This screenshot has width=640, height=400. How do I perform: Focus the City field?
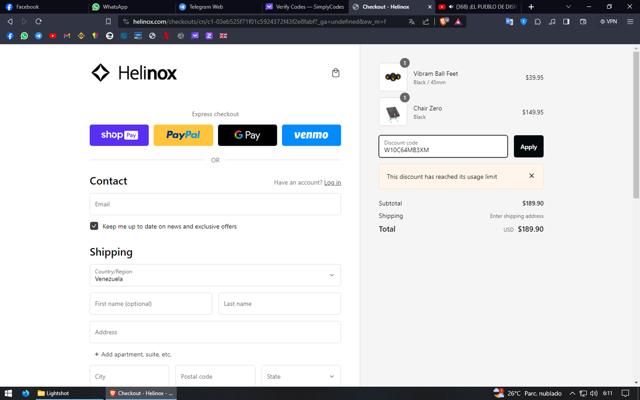(x=129, y=376)
